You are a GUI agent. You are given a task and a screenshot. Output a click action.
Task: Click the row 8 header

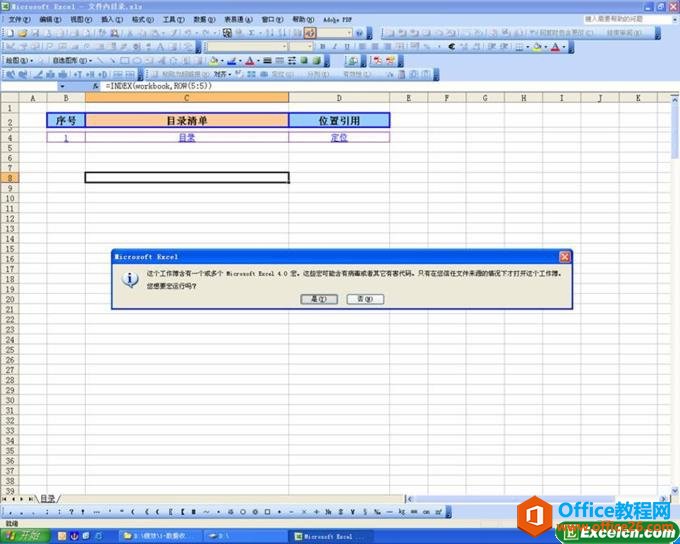coord(10,178)
